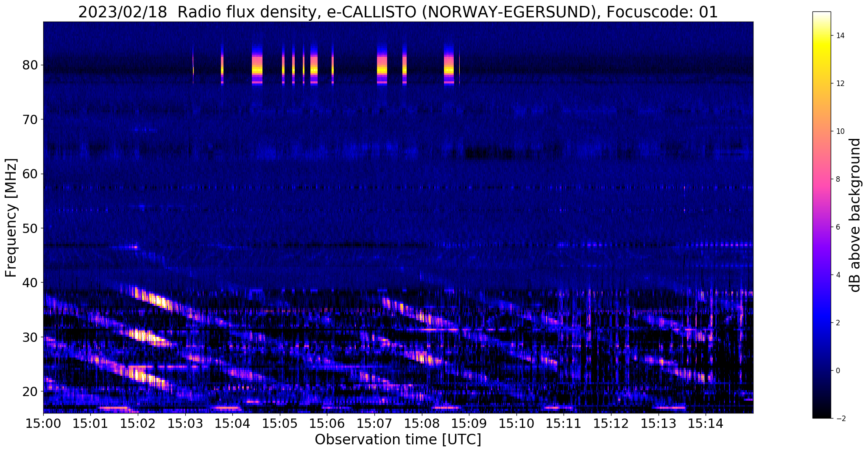This screenshot has height=452, width=868.
Task: Click the colorbar tick value 6
Action: coord(837,227)
